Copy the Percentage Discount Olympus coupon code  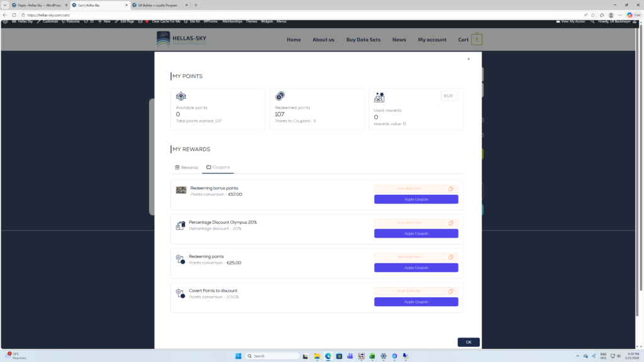[x=451, y=223]
